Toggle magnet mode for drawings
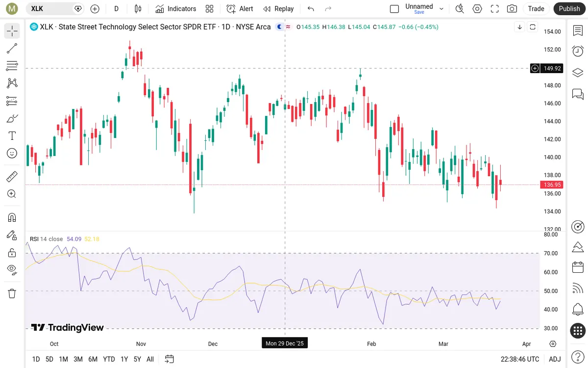The image size is (588, 368). tap(12, 217)
